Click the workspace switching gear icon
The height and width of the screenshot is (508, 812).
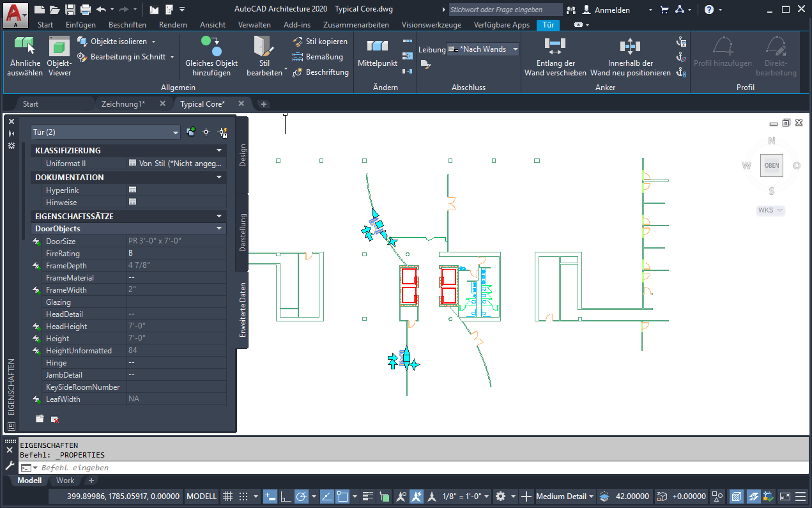pos(500,496)
